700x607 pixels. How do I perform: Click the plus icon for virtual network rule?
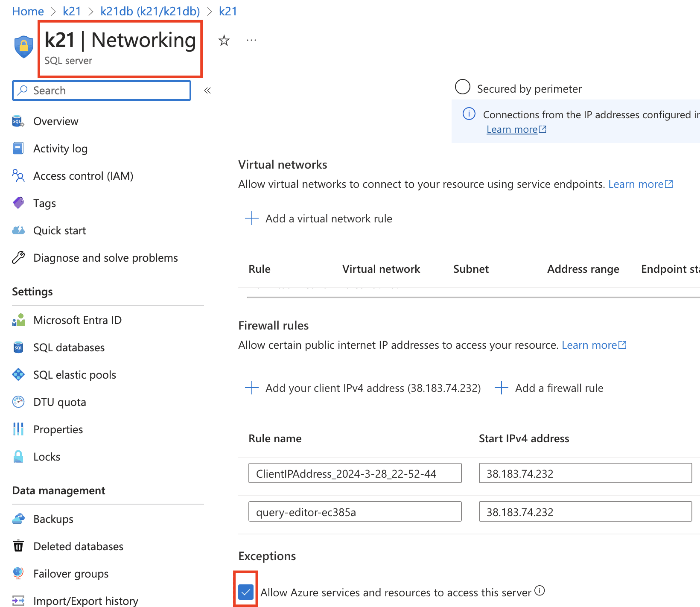click(252, 218)
